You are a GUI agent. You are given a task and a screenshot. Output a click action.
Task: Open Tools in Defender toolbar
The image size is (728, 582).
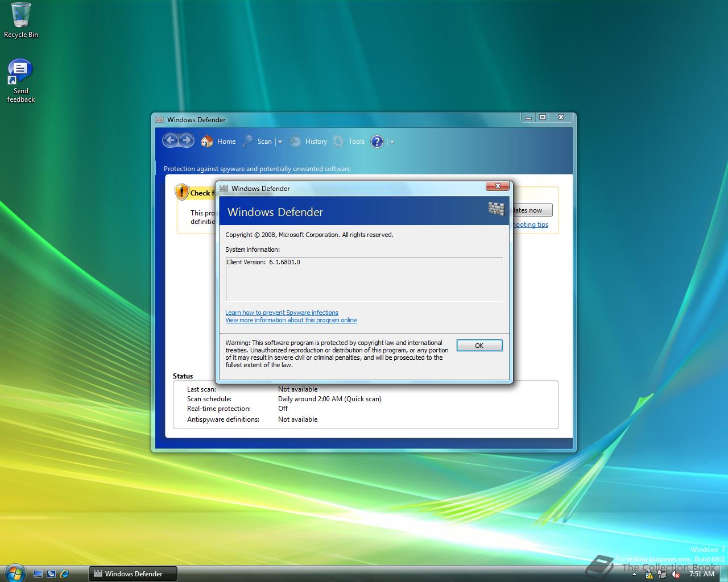[349, 142]
